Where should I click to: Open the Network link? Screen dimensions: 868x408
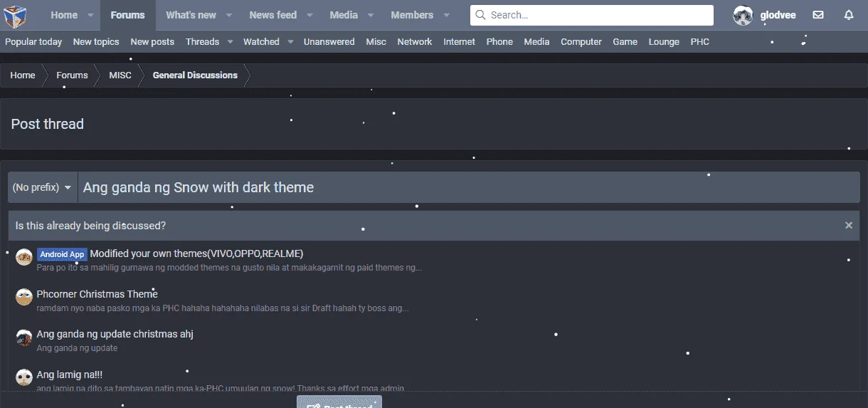point(415,42)
